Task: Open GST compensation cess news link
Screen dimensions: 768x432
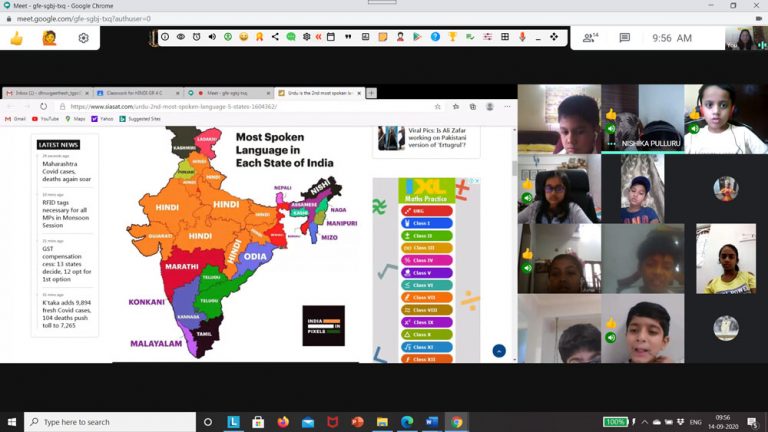Action: (x=67, y=264)
